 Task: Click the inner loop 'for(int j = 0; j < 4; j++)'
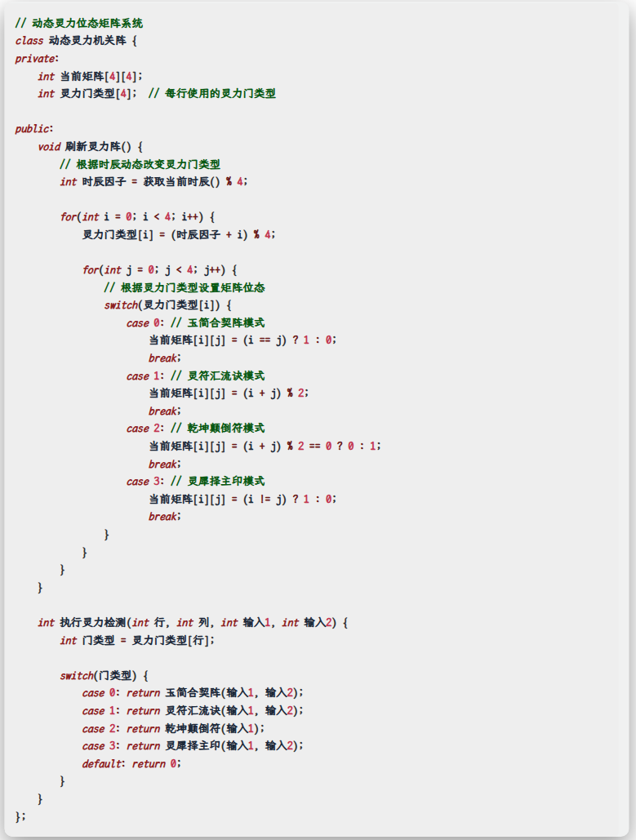tap(154, 270)
